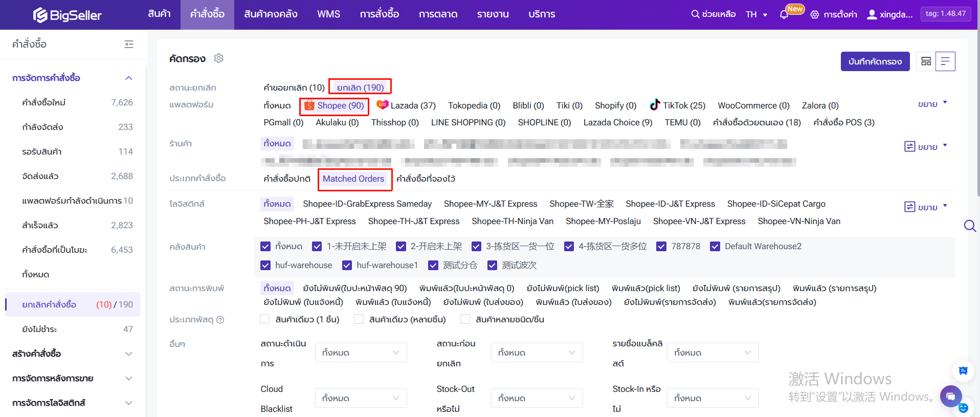Uncheck the huf-warehouse checkbox
The height and width of the screenshot is (417, 980).
click(265, 266)
